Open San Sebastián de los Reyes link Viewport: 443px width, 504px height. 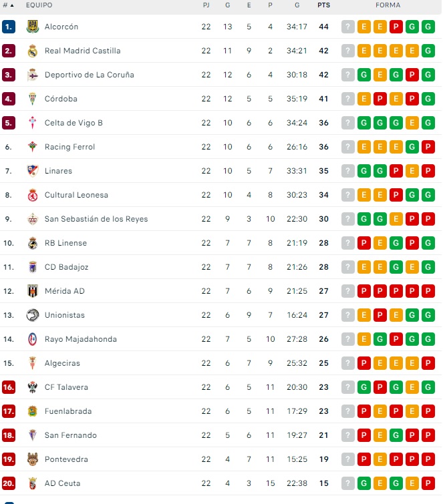(96, 219)
